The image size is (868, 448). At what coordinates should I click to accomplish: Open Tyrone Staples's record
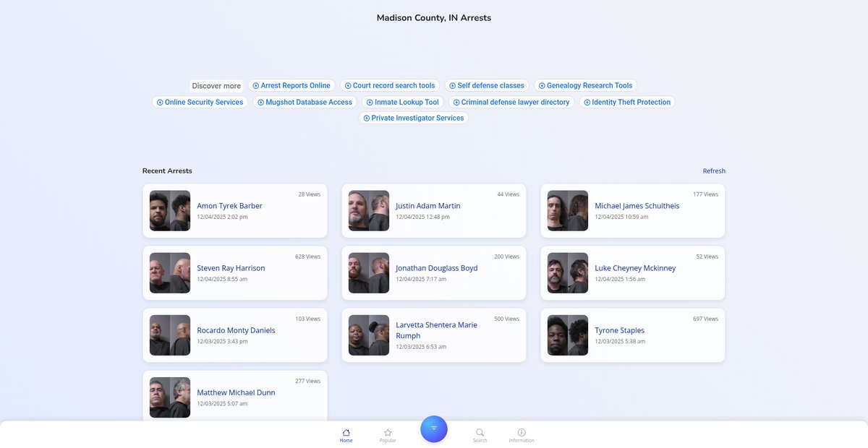[x=633, y=335]
